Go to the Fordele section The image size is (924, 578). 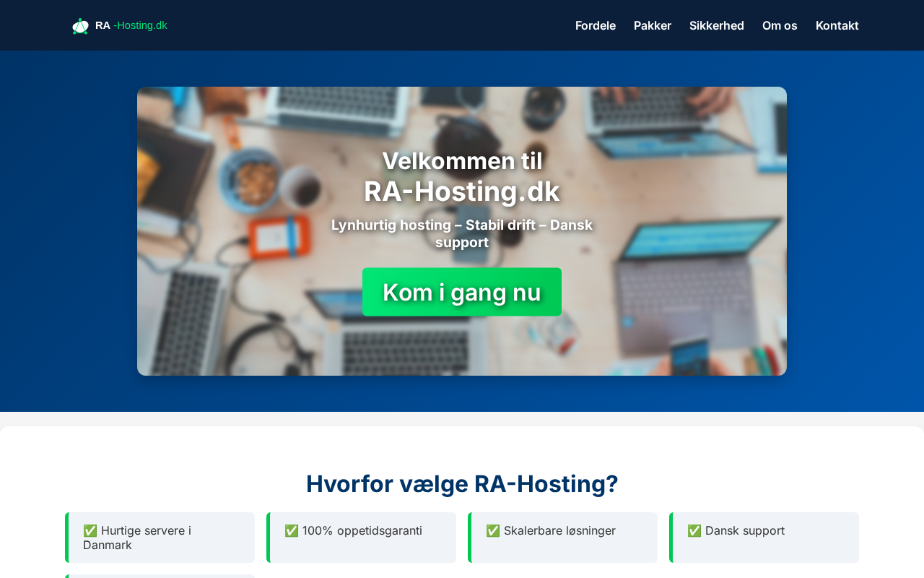point(596,25)
